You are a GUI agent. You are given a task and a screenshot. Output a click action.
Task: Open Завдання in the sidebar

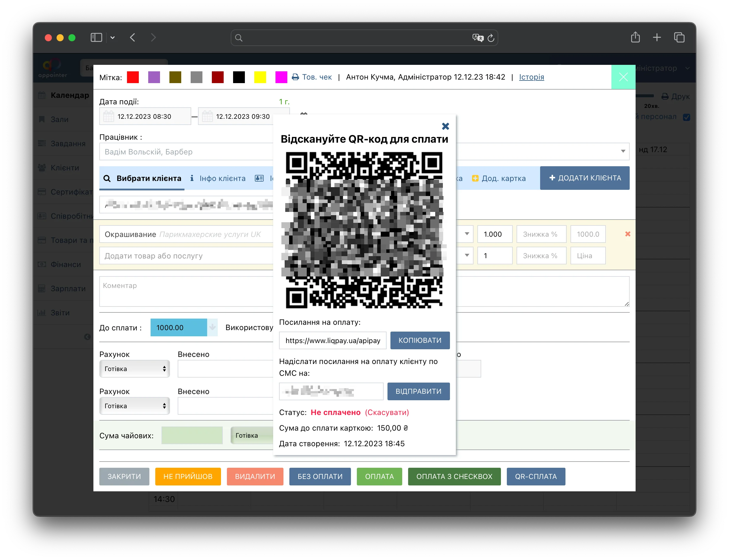click(62, 144)
